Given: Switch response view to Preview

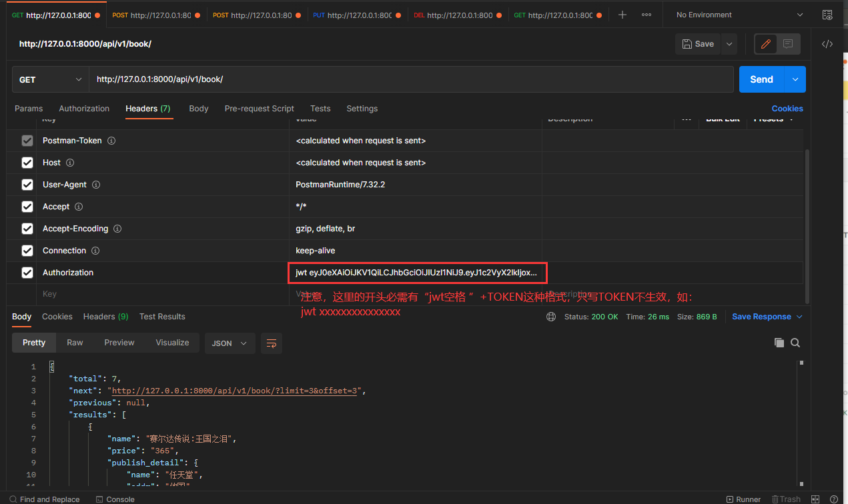Looking at the screenshot, I should pyautogui.click(x=119, y=343).
